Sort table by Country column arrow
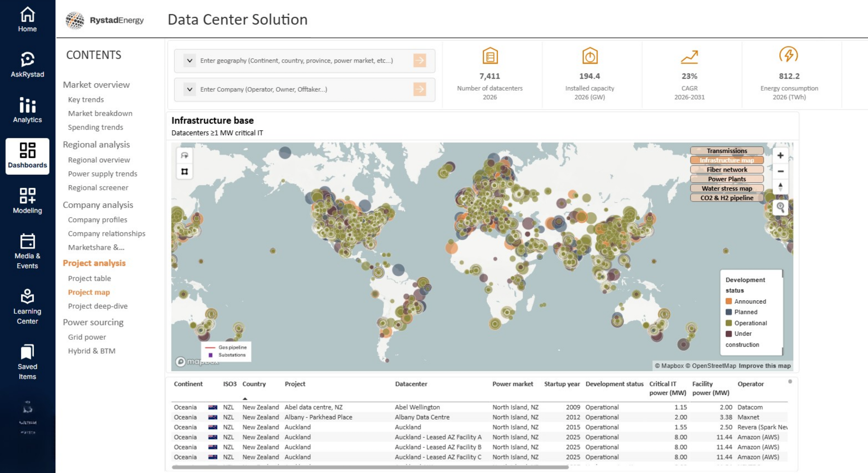868x473 pixels. [245, 399]
